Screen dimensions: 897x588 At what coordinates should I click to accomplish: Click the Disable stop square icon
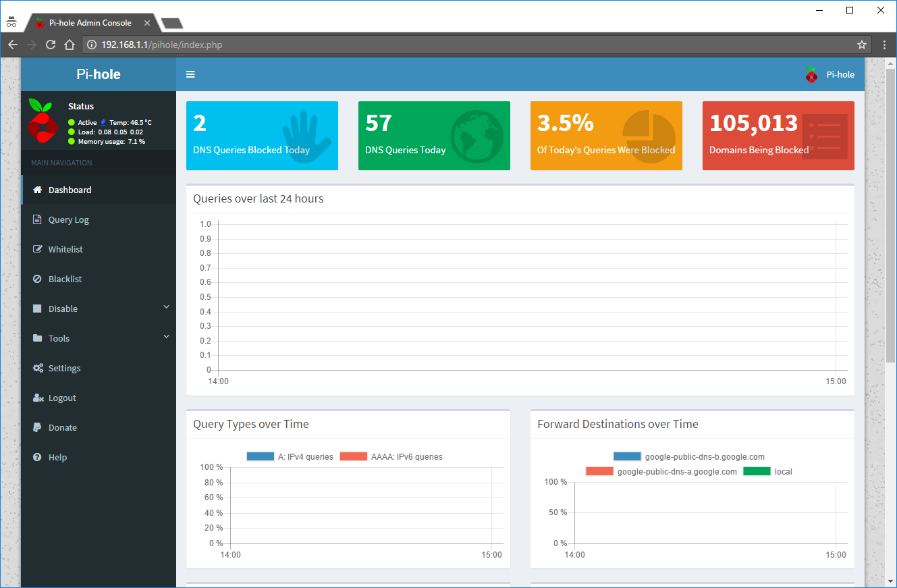(x=37, y=309)
